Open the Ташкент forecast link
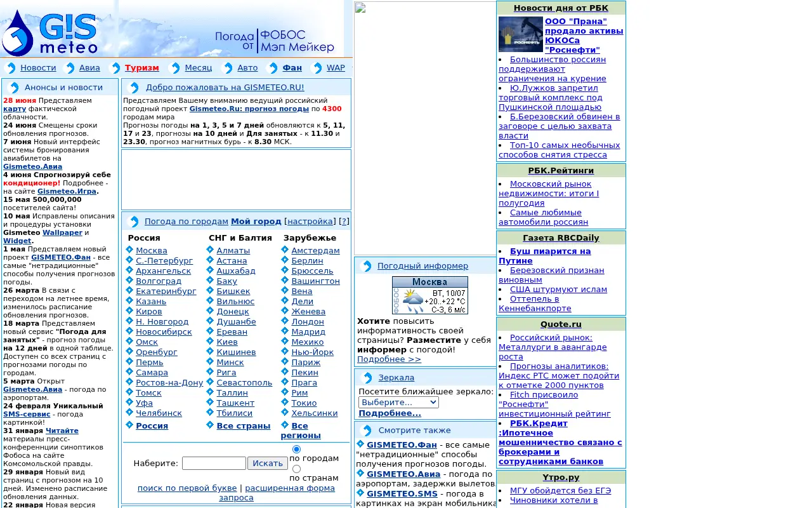 pos(235,403)
